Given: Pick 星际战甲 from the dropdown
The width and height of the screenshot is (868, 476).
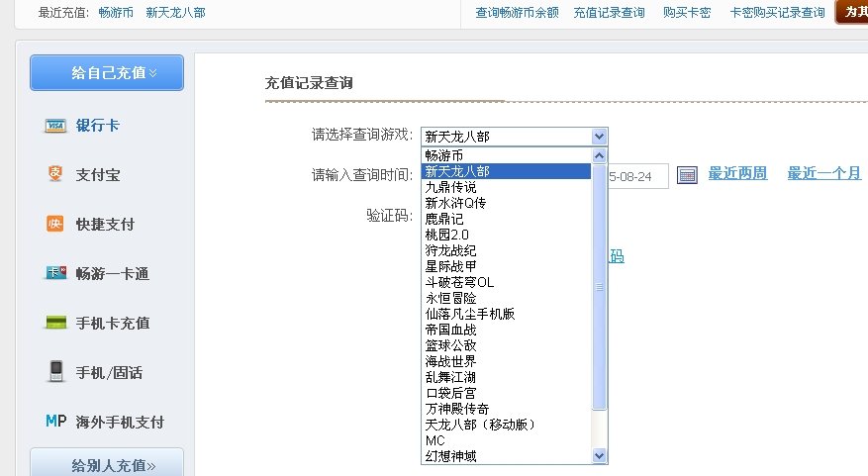Looking at the screenshot, I should [x=506, y=266].
